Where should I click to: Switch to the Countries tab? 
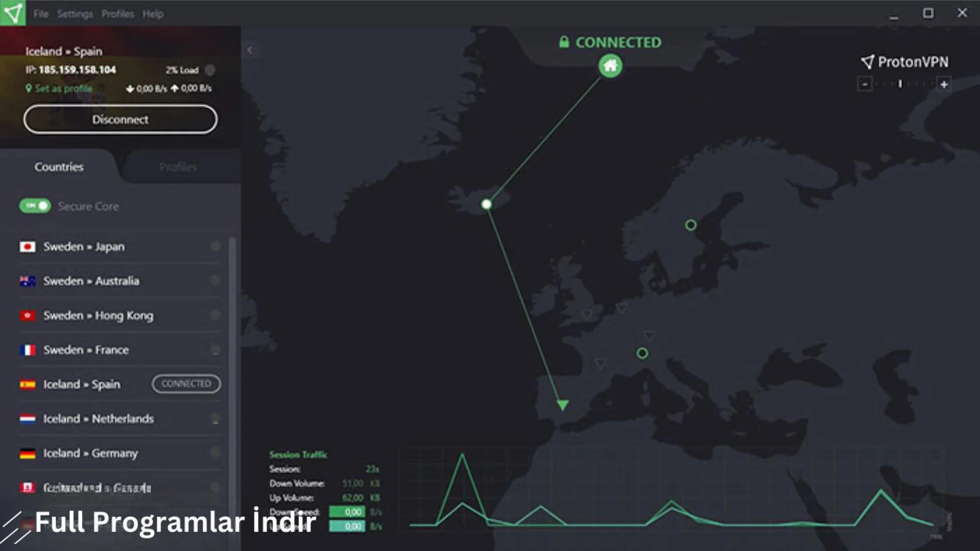[59, 167]
